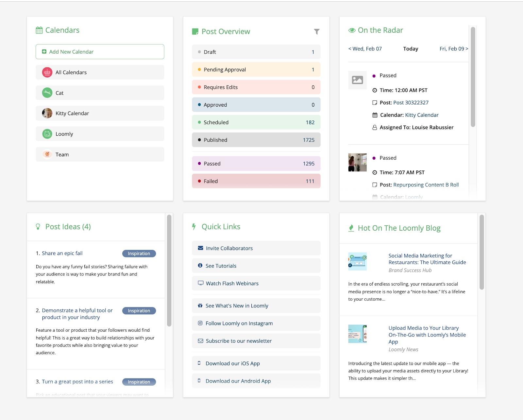Click the Loomly calendar cat logo icon
The width and height of the screenshot is (523, 420).
(x=47, y=134)
